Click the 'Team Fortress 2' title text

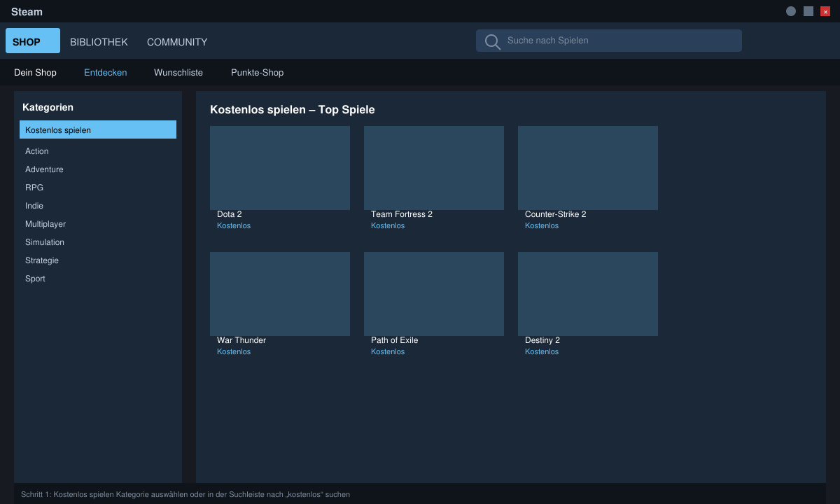[402, 214]
